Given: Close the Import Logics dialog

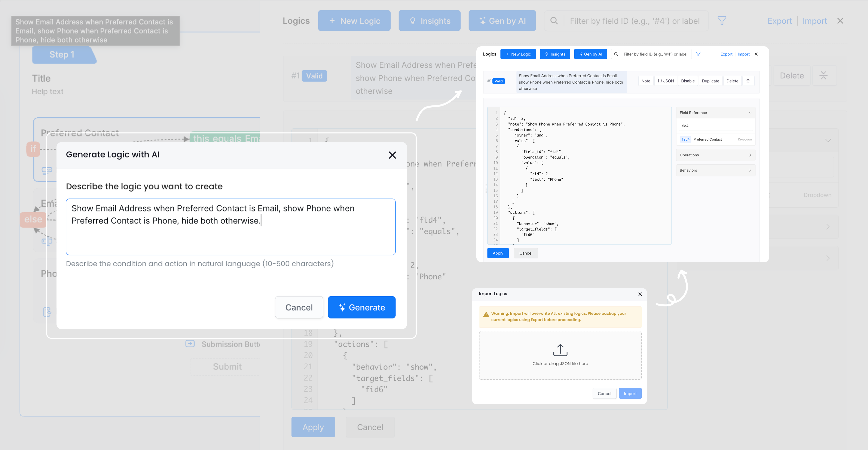Looking at the screenshot, I should tap(640, 294).
